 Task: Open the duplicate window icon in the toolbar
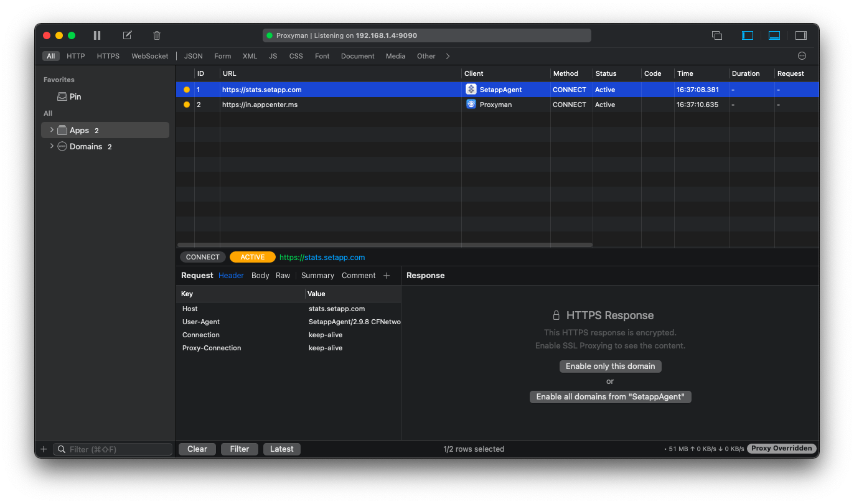point(716,35)
